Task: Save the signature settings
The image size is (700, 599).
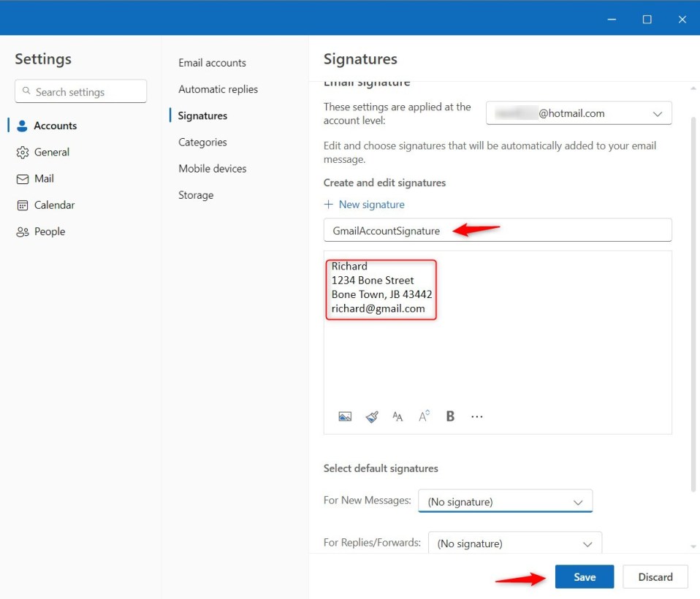Action: (x=584, y=576)
